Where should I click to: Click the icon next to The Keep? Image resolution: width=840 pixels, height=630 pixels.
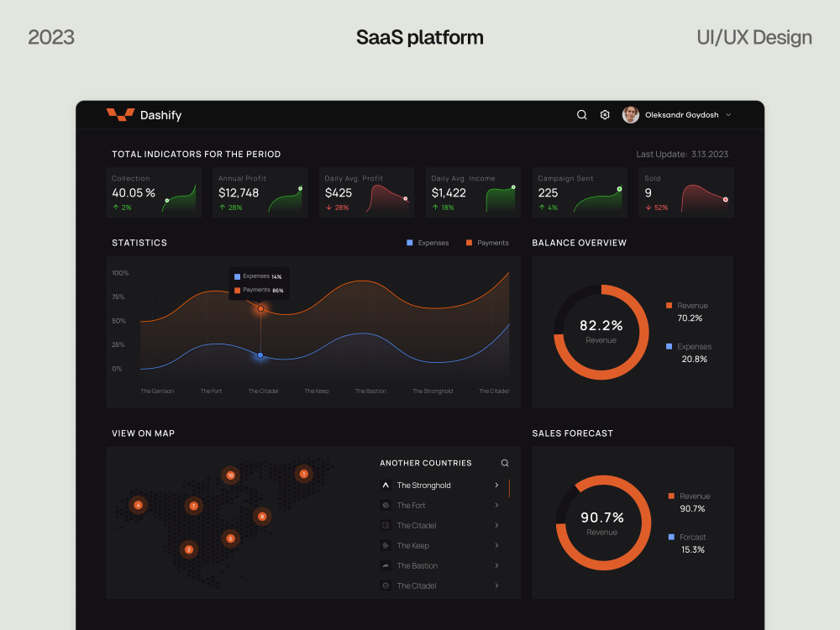coord(386,545)
